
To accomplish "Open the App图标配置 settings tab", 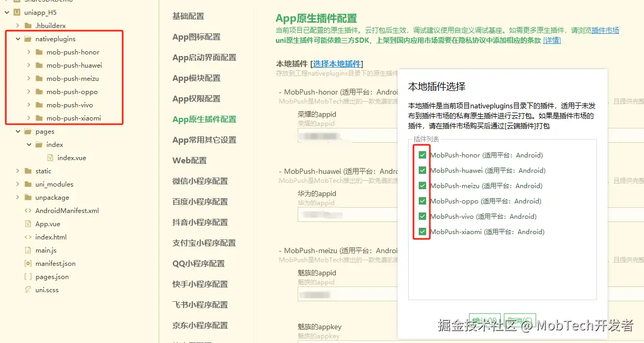I will [197, 37].
